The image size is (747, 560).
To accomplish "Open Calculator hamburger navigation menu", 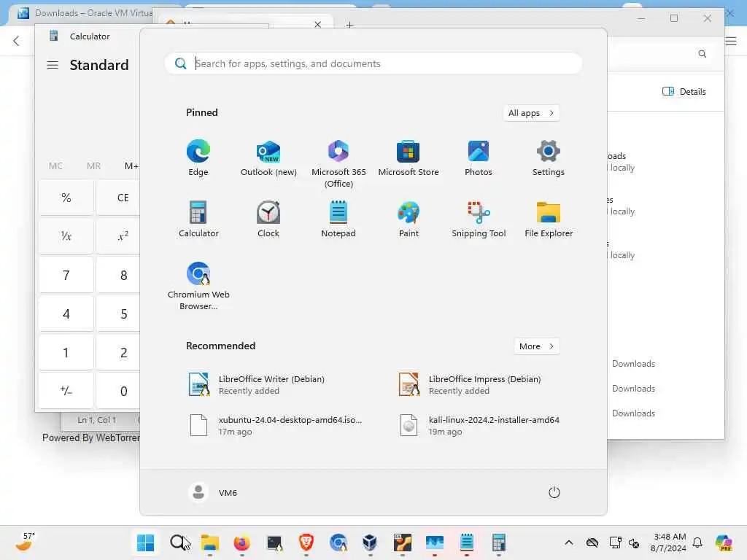I will tap(53, 65).
